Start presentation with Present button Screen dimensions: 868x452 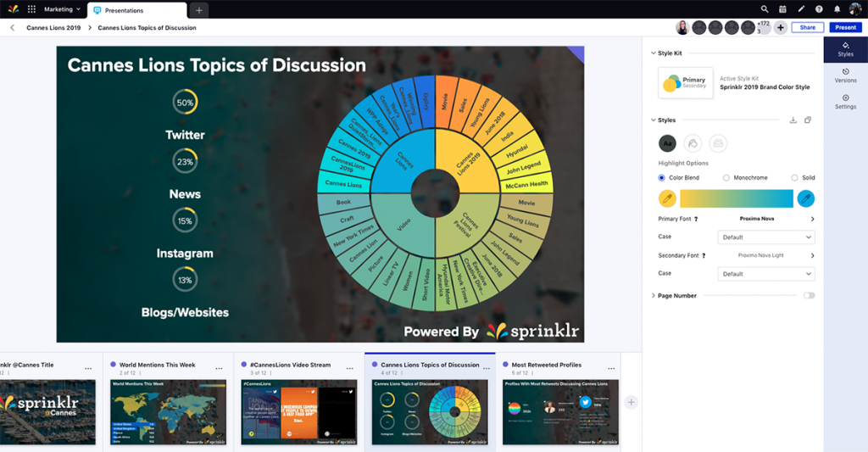point(845,28)
